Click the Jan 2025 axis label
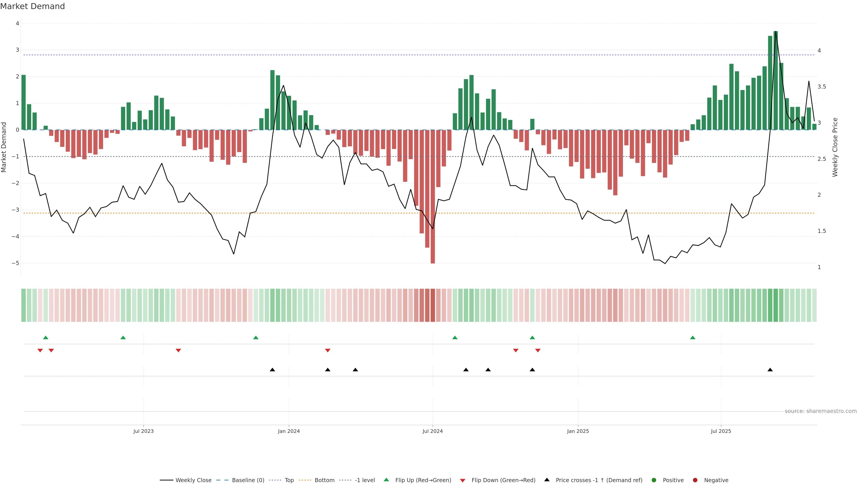Image resolution: width=868 pixels, height=488 pixels. click(578, 431)
